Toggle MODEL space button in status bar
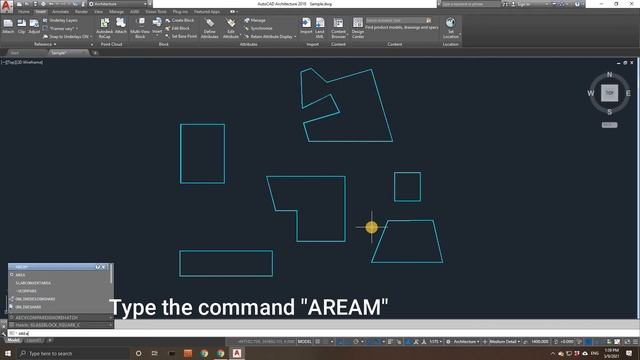Viewport: 640px width, 360px height. click(x=304, y=342)
